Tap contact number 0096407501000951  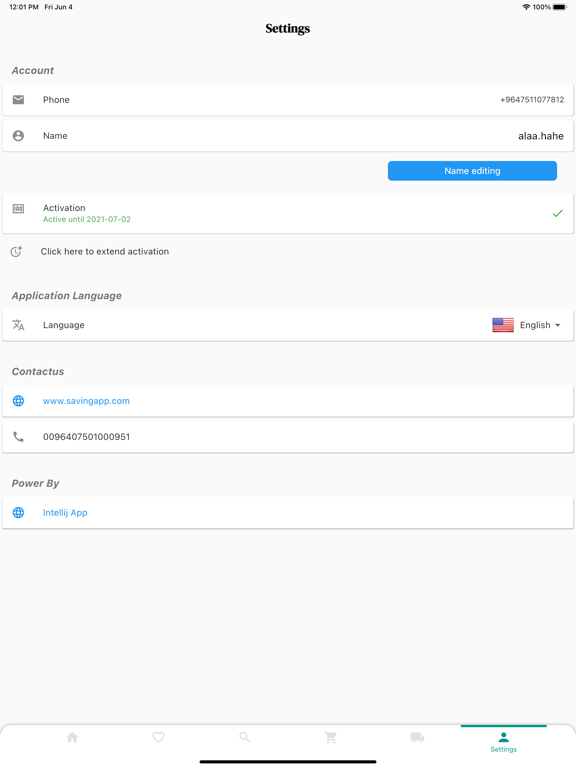[86, 437]
